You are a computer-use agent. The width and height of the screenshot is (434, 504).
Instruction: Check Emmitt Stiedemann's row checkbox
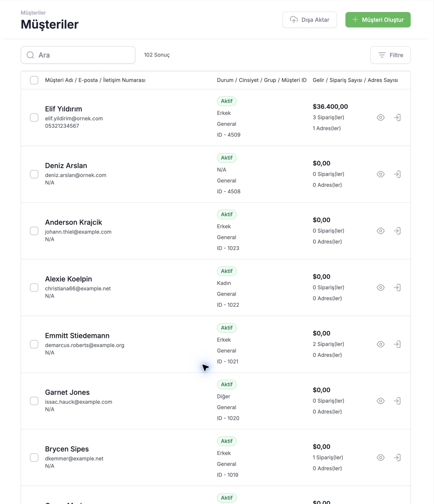34,344
